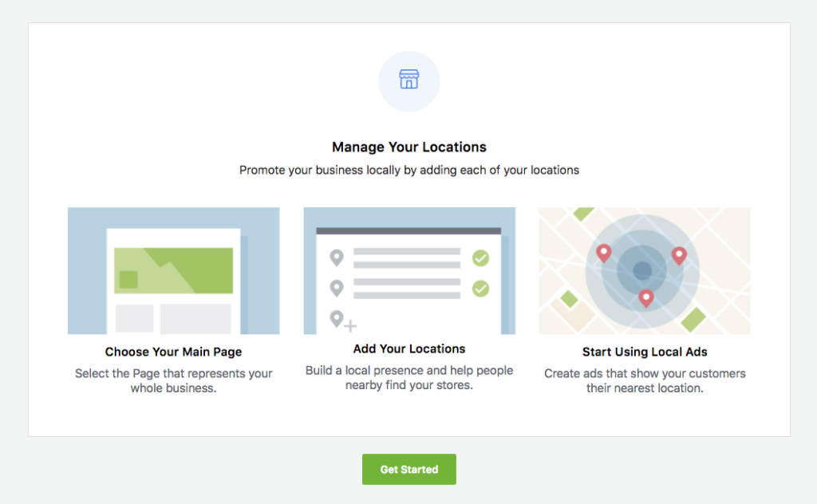
Task: Toggle the second green checkmark in the locations list
Action: point(481,286)
